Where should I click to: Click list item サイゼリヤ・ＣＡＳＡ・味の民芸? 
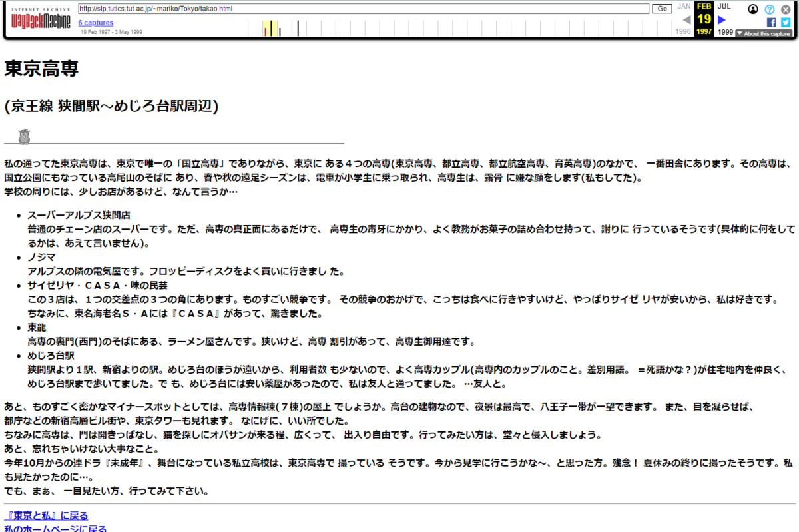(x=97, y=285)
